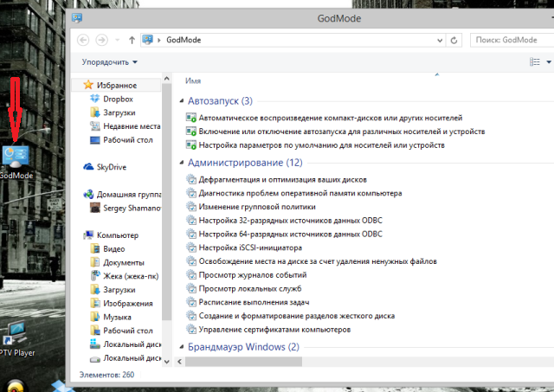Click horizontal scrollbar left arrow

[x=180, y=362]
